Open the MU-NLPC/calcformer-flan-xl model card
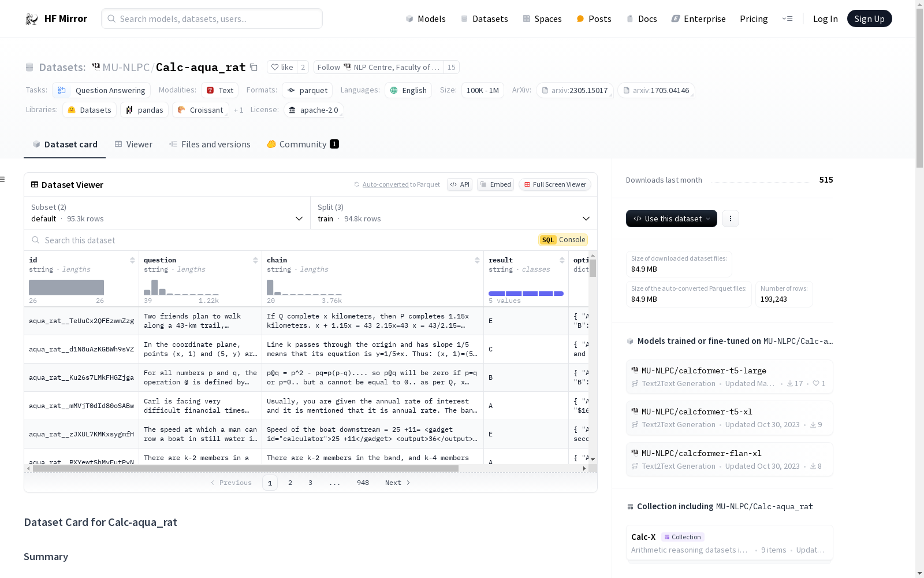924x578 pixels. point(729,459)
